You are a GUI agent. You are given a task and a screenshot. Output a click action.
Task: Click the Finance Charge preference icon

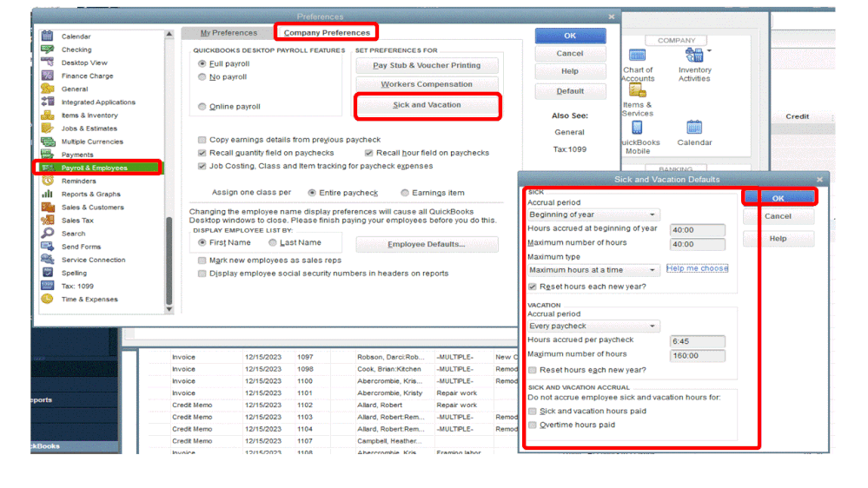(48, 76)
